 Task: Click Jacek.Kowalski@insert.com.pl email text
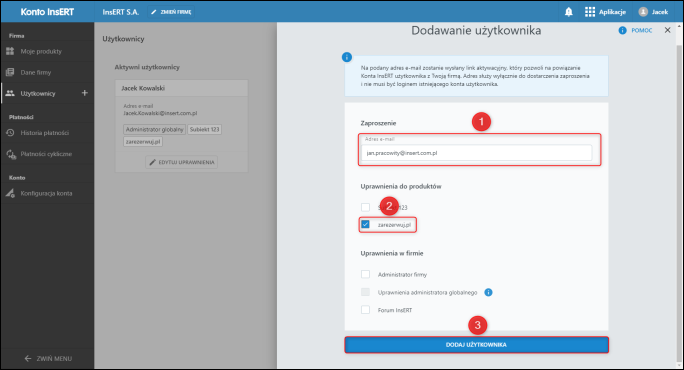160,113
